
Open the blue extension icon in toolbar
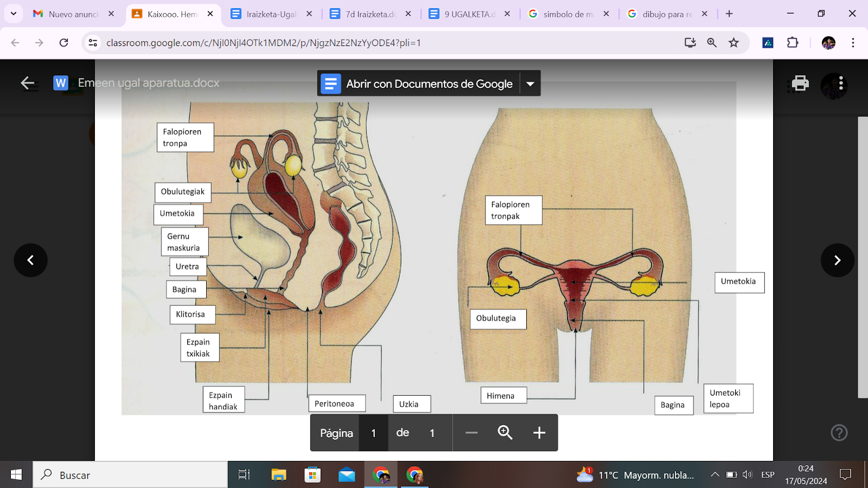pyautogui.click(x=768, y=43)
